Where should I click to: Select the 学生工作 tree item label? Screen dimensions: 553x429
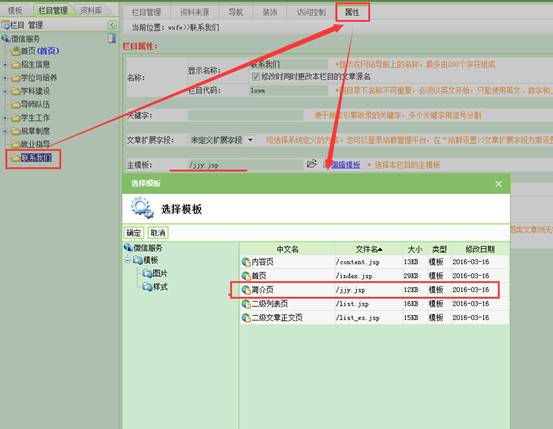(35, 118)
